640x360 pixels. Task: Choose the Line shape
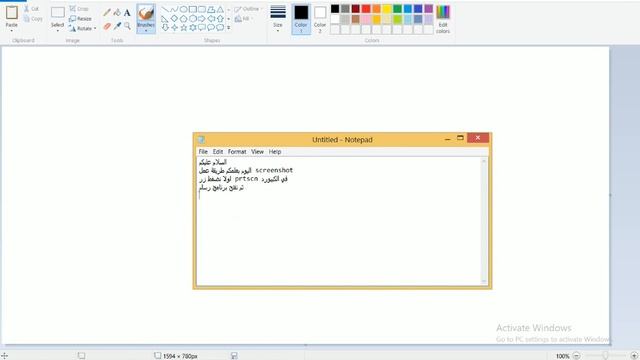pos(165,9)
